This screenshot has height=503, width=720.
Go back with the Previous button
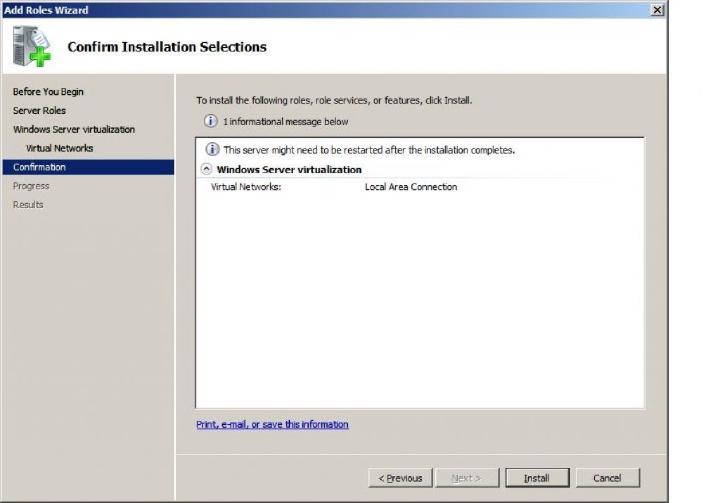coord(400,478)
